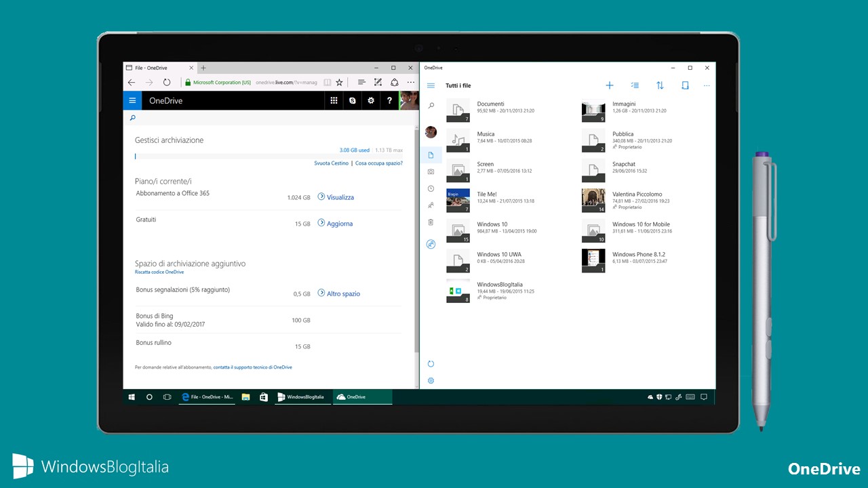Toggle multi-select mode in the OneDrive app

[635, 85]
